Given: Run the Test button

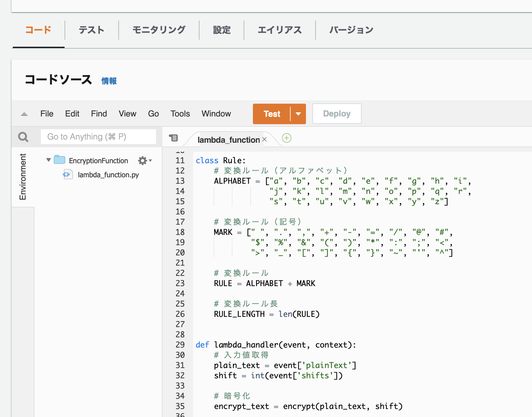Looking at the screenshot, I should 271,114.
